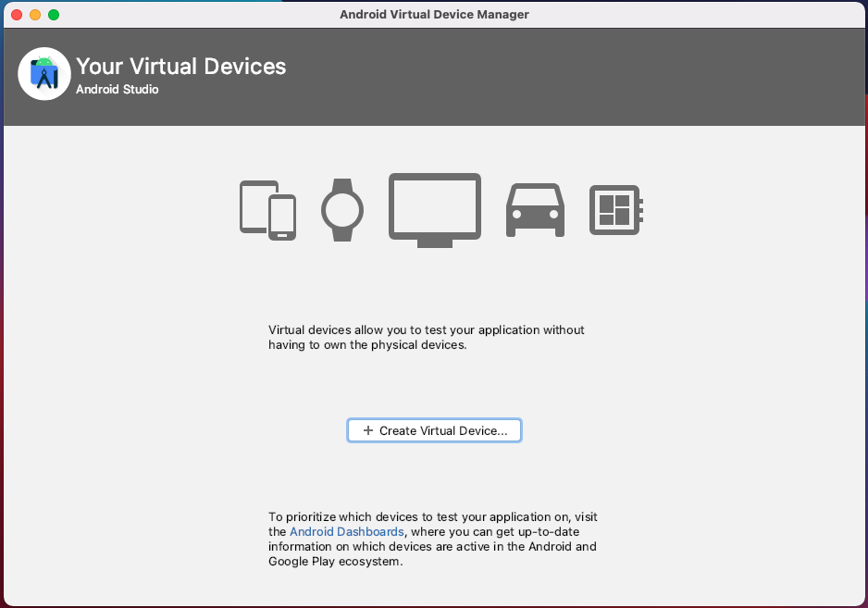Screen dimensions: 868x608
Task: Click the 'Android Studio' subtitle text
Action: (118, 89)
